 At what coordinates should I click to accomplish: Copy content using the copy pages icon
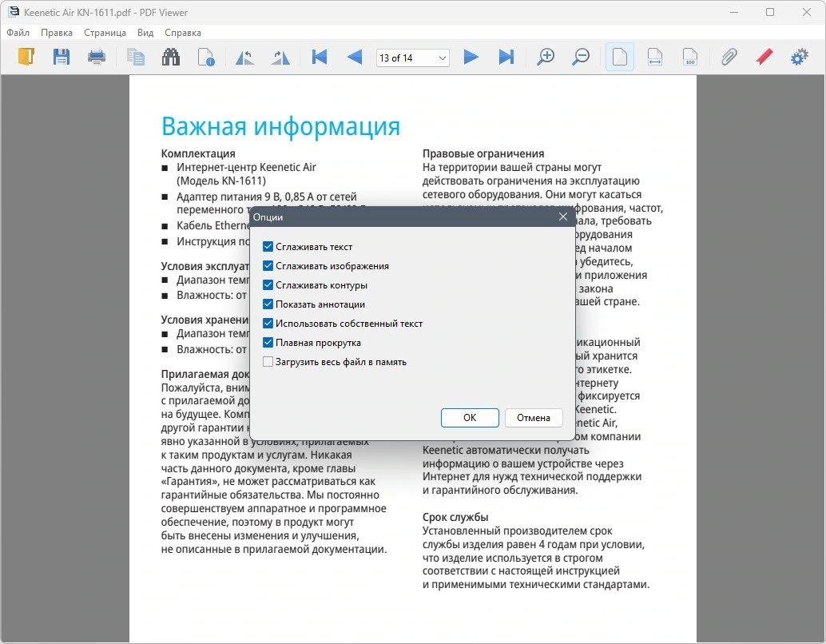pos(135,57)
